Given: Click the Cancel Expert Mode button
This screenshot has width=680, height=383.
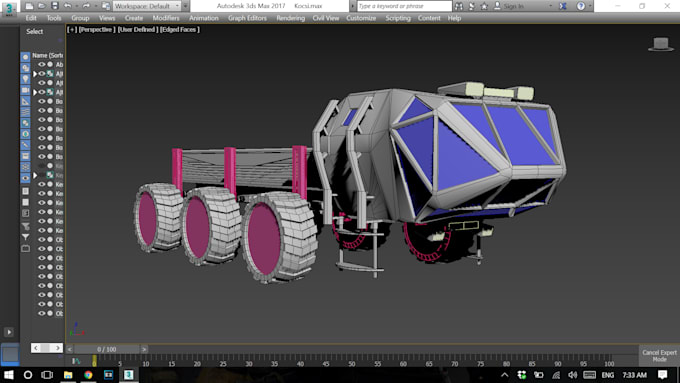Looking at the screenshot, I should tap(659, 356).
